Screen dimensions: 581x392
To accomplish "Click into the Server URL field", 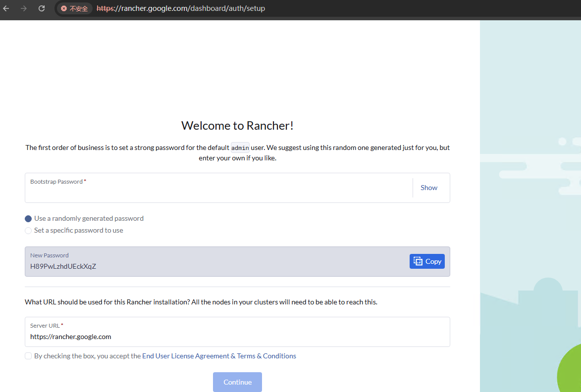I will tap(237, 337).
